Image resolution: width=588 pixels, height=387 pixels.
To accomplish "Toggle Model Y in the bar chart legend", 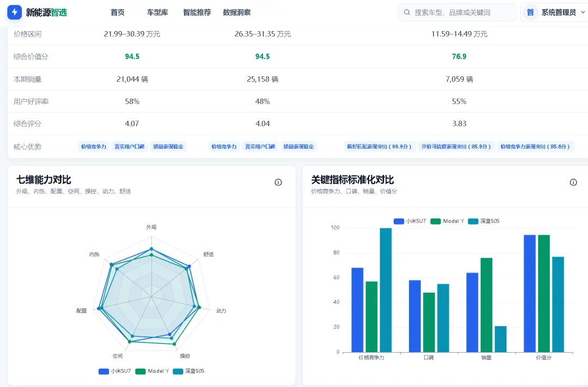I will coord(448,221).
